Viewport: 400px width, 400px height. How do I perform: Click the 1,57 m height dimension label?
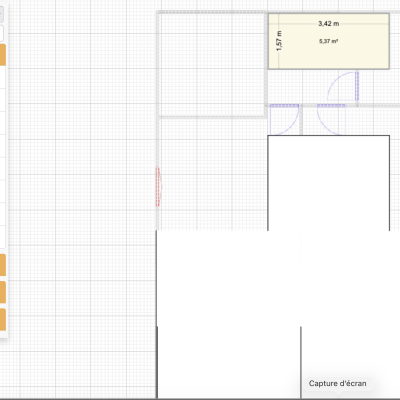coord(279,41)
